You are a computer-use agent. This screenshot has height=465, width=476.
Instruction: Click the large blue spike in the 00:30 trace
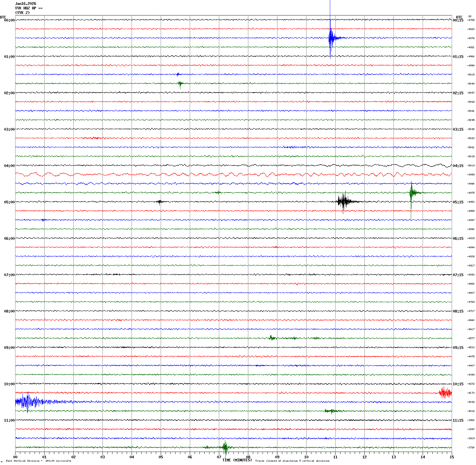(330, 38)
